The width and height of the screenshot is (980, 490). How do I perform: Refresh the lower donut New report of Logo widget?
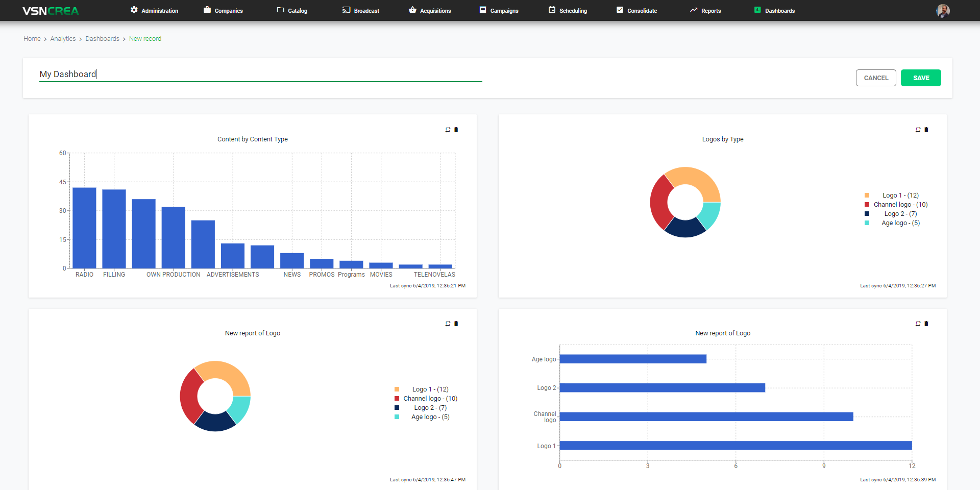[x=448, y=324]
